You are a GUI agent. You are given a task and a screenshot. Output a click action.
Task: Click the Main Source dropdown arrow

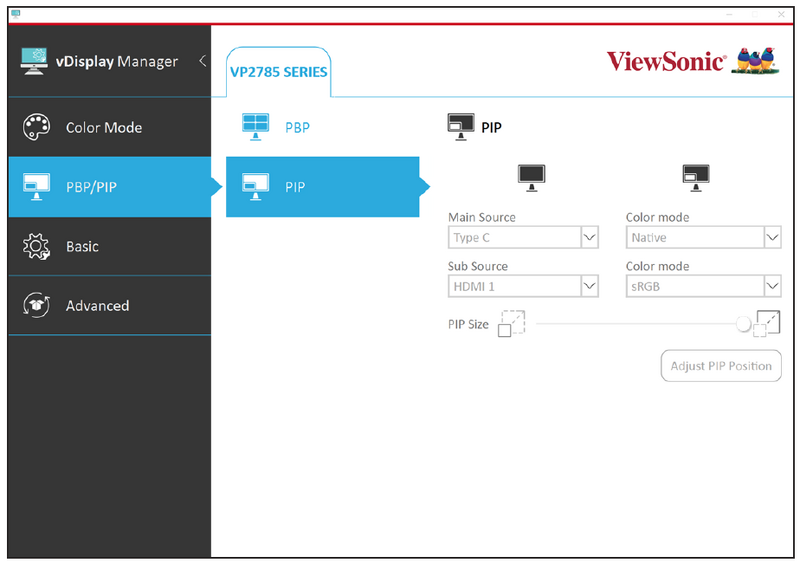(x=589, y=237)
